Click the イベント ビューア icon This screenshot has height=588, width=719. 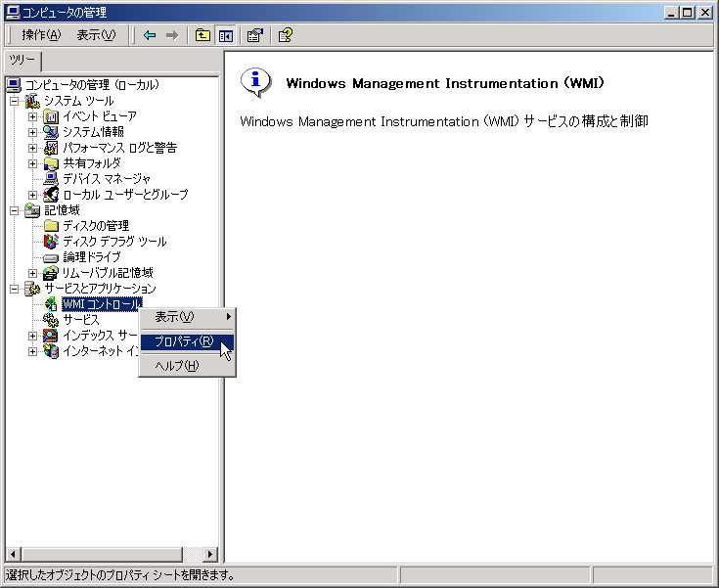(x=51, y=116)
